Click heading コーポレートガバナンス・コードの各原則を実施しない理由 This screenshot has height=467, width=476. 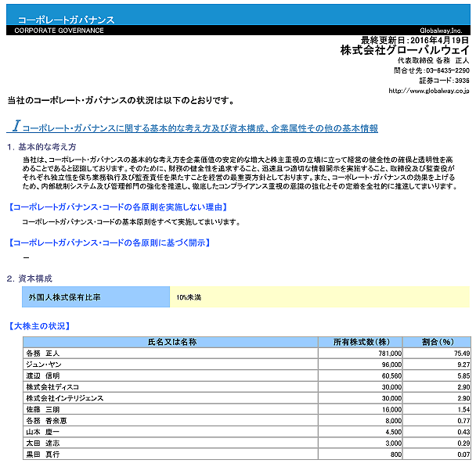click(118, 207)
